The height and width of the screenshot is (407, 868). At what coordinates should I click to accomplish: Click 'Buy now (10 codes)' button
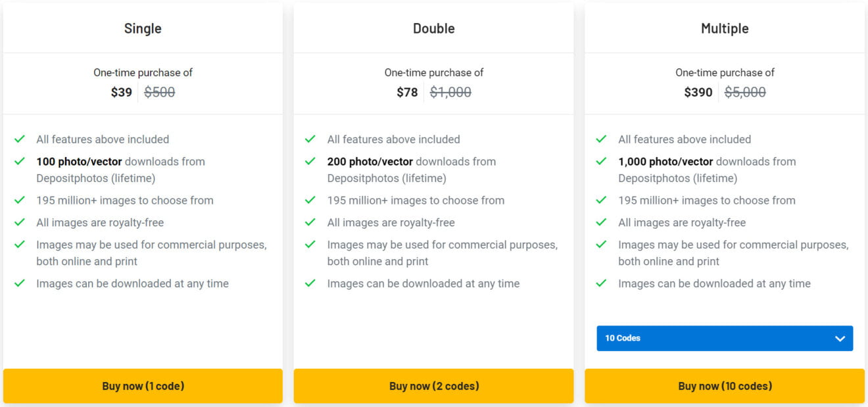pyautogui.click(x=725, y=386)
